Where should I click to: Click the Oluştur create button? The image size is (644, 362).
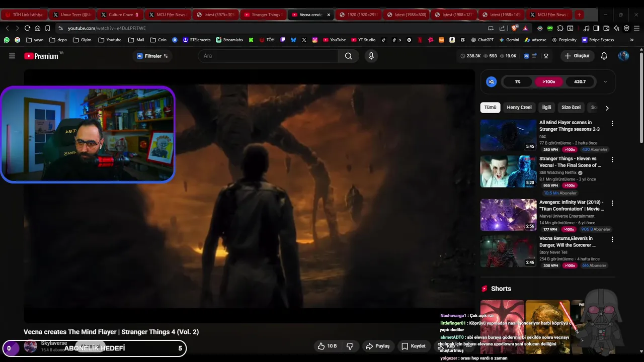coord(577,56)
